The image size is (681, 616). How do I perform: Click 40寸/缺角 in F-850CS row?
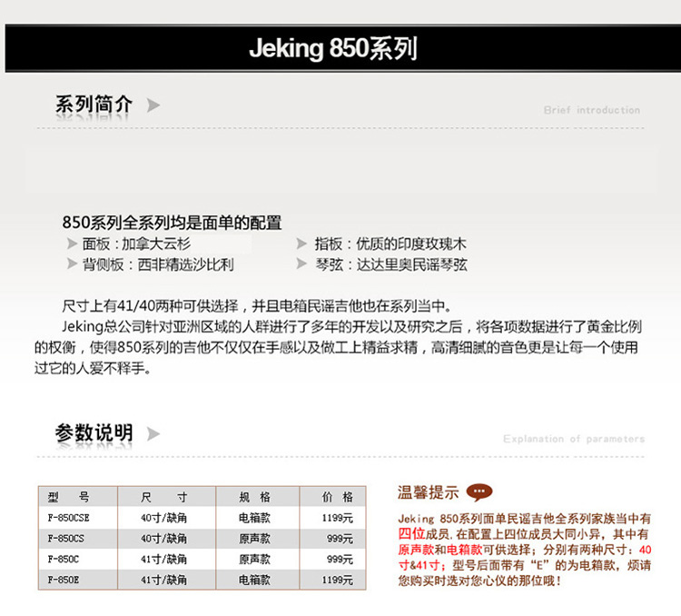click(x=163, y=539)
